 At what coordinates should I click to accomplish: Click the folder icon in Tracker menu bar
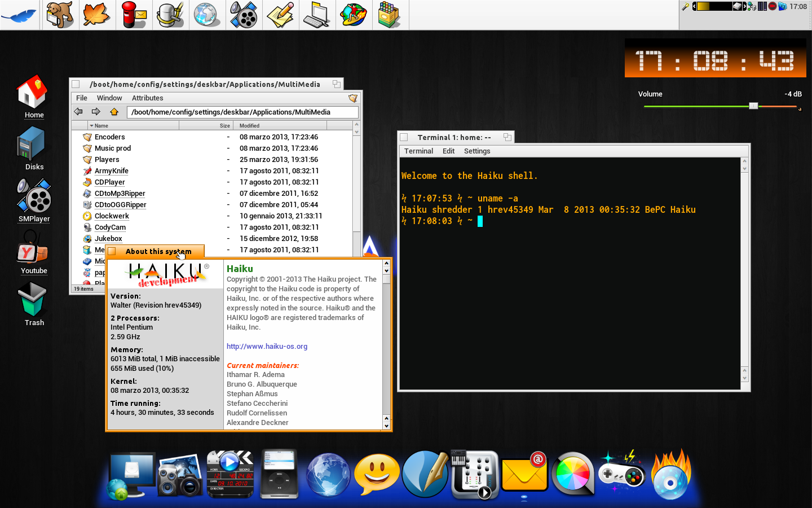[353, 98]
